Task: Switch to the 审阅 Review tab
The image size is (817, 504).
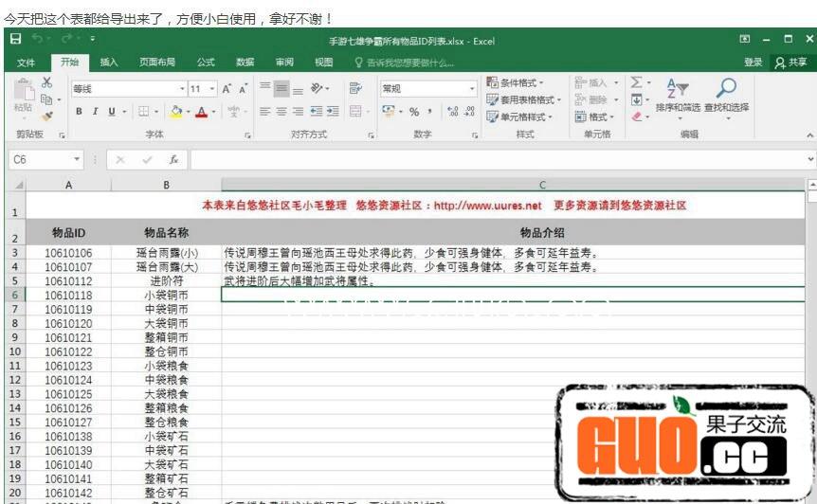Action: point(284,62)
